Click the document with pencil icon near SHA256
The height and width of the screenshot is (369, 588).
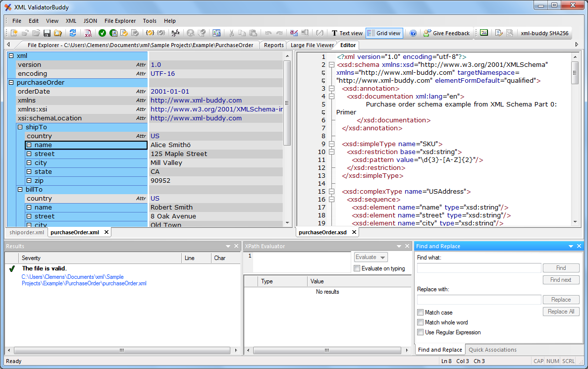(x=499, y=33)
